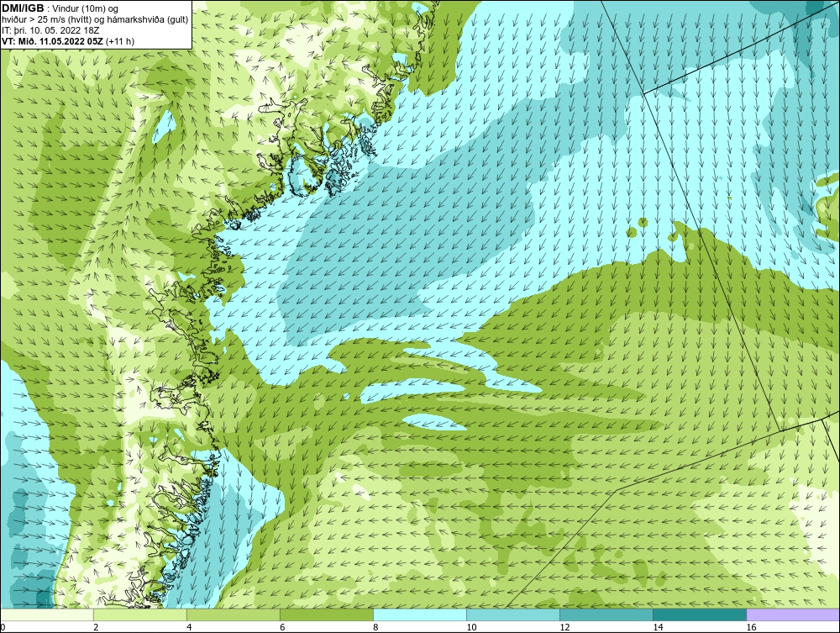
Task: Click the DMI/IGB title text
Action: pos(23,8)
